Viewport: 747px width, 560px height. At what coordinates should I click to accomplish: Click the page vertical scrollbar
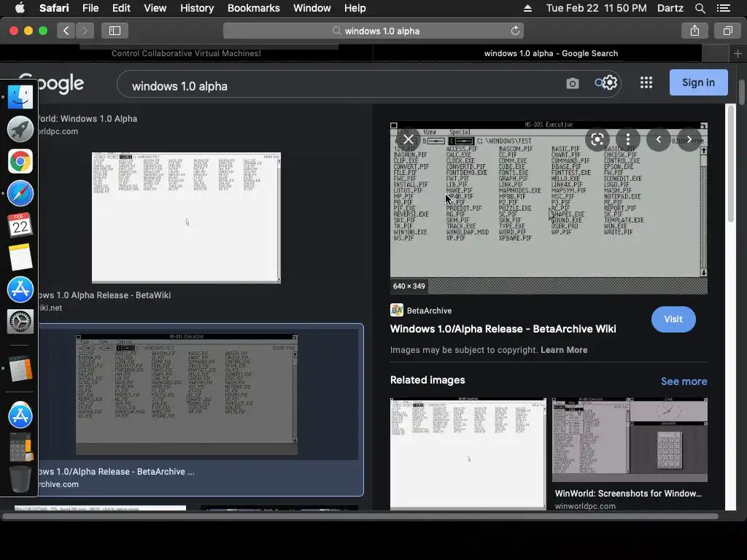click(x=742, y=93)
